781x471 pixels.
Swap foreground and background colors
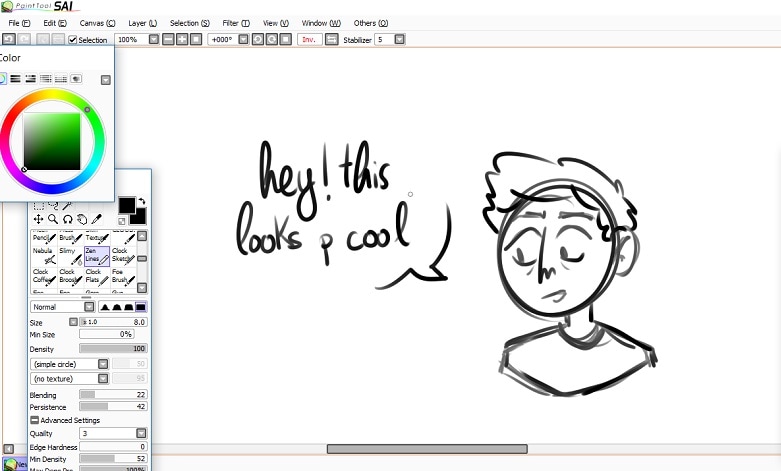pos(142,202)
